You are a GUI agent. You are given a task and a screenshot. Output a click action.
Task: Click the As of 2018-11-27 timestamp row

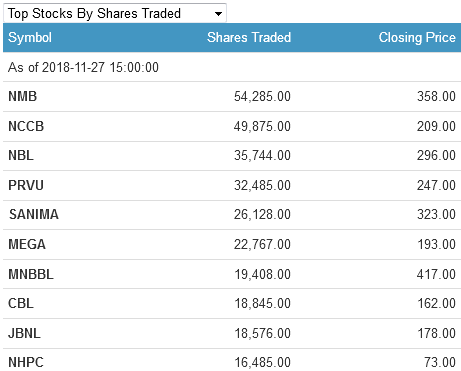pyautogui.click(x=232, y=67)
